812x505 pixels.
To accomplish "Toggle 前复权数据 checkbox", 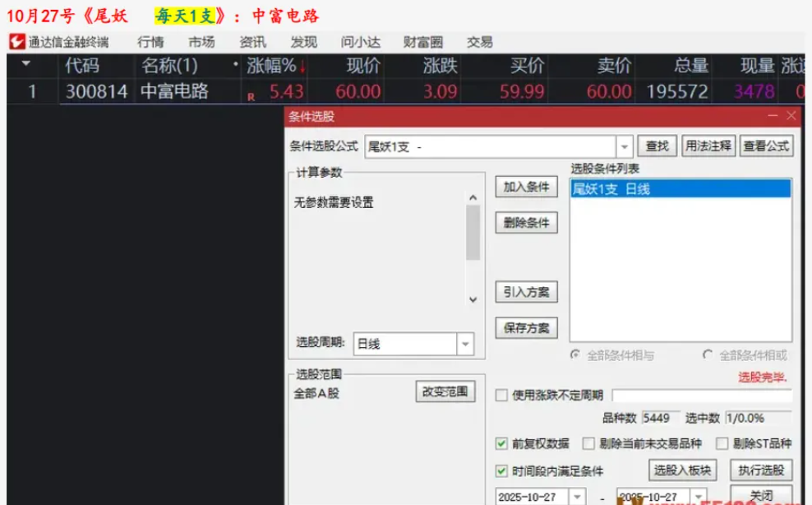I will point(501,444).
